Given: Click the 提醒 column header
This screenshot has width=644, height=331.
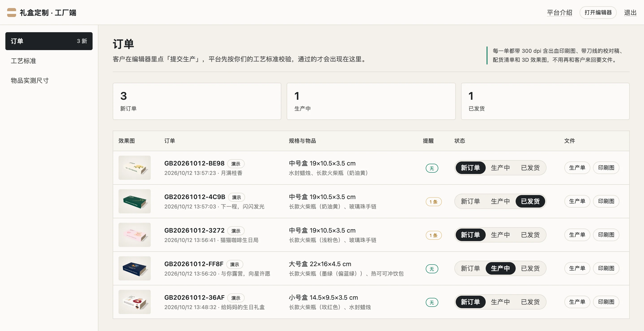Looking at the screenshot, I should (428, 141).
